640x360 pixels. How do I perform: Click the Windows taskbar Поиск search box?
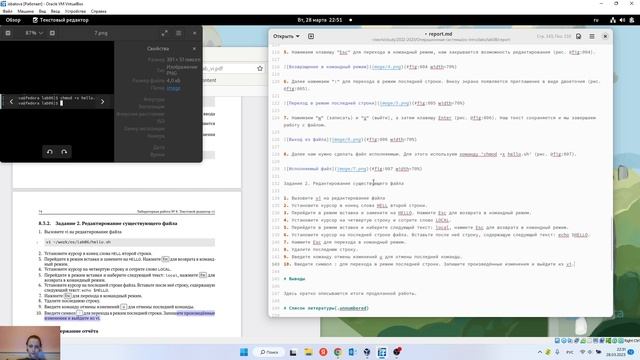269,352
